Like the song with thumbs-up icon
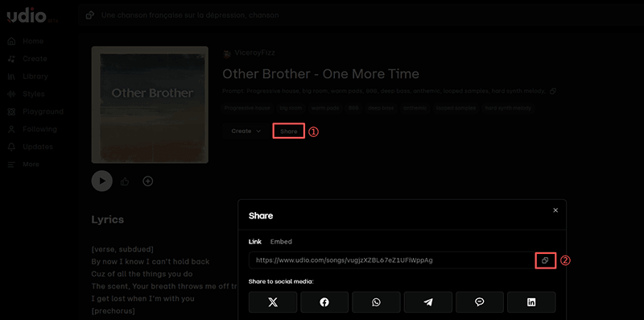Screen dimensions: 644x320 coord(125,181)
